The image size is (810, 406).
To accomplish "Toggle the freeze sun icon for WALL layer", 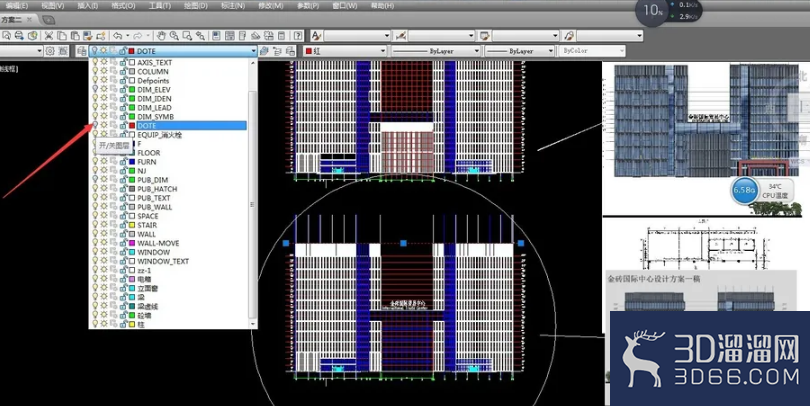I will click(x=104, y=234).
